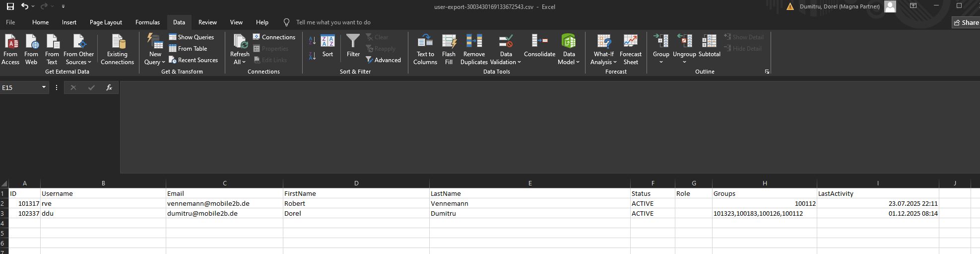Switch to the Formulas tab
This screenshot has width=980, height=254.
coord(147,22)
